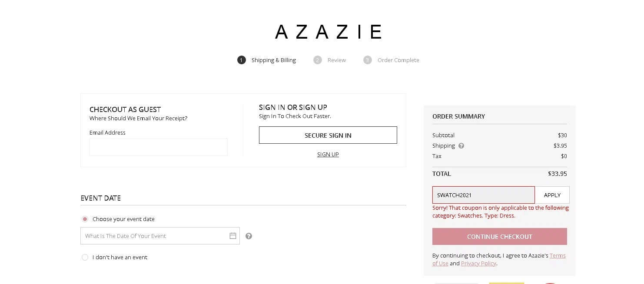Go to Shipping & Billing step label

274,60
